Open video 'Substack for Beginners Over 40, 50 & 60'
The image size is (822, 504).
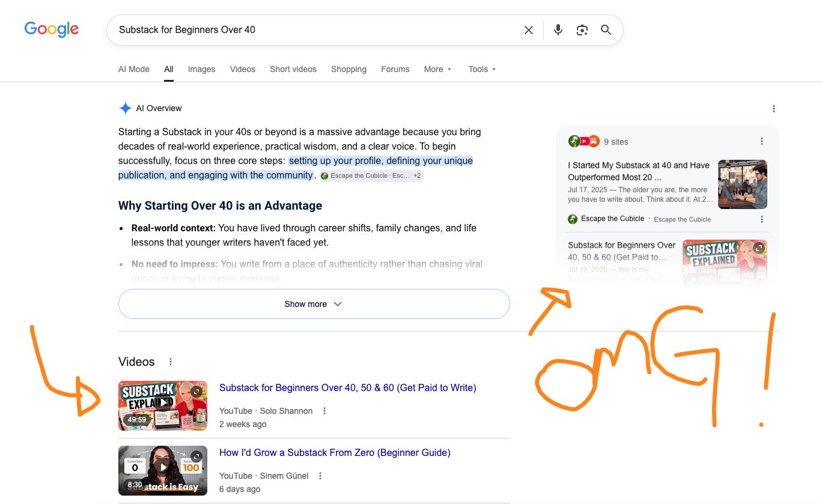tap(348, 387)
